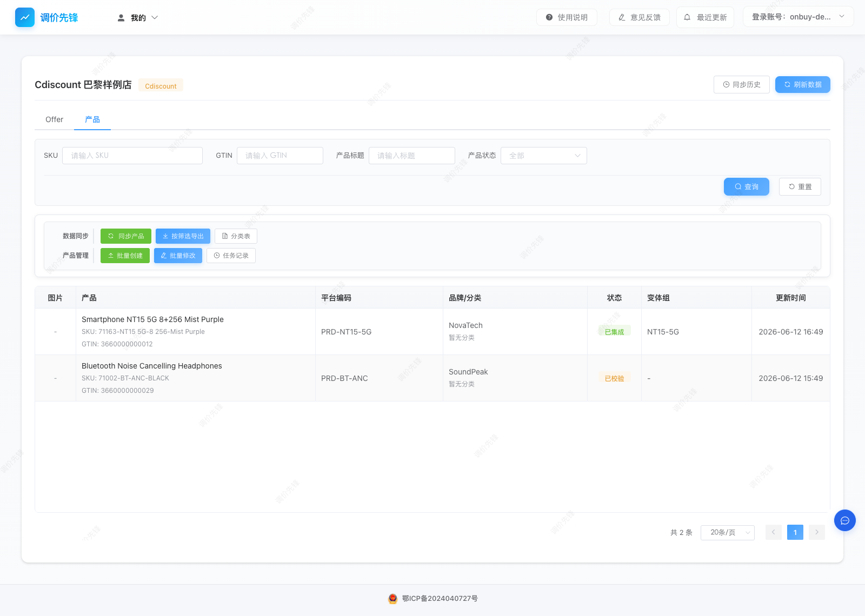Open 产品状态 status dropdown
The height and width of the screenshot is (616, 865).
coord(544,156)
